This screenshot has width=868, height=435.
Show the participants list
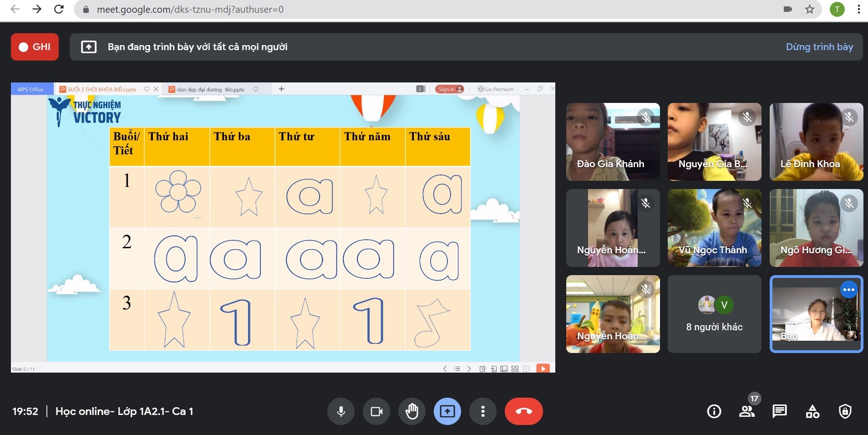pos(746,412)
